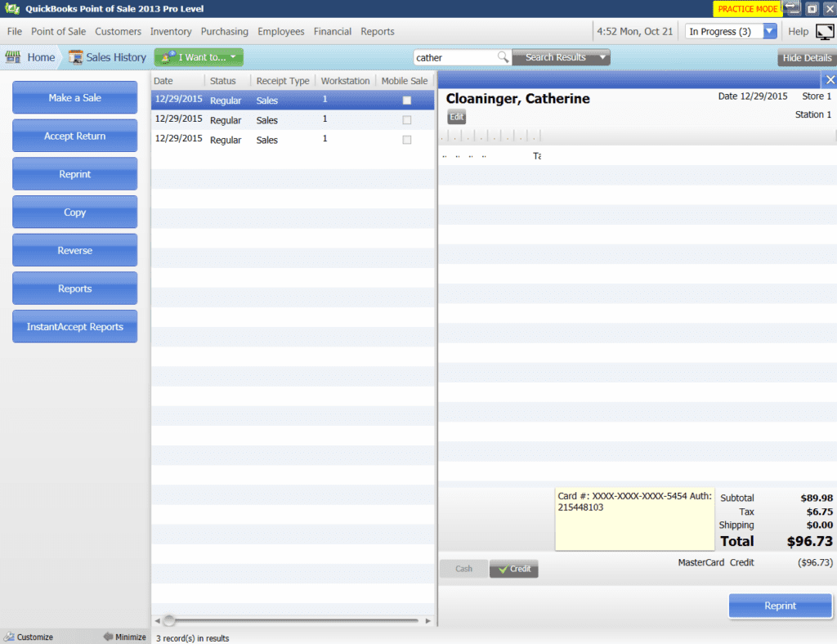Click the Home storefront icon
The height and width of the screenshot is (644, 837).
pyautogui.click(x=12, y=57)
